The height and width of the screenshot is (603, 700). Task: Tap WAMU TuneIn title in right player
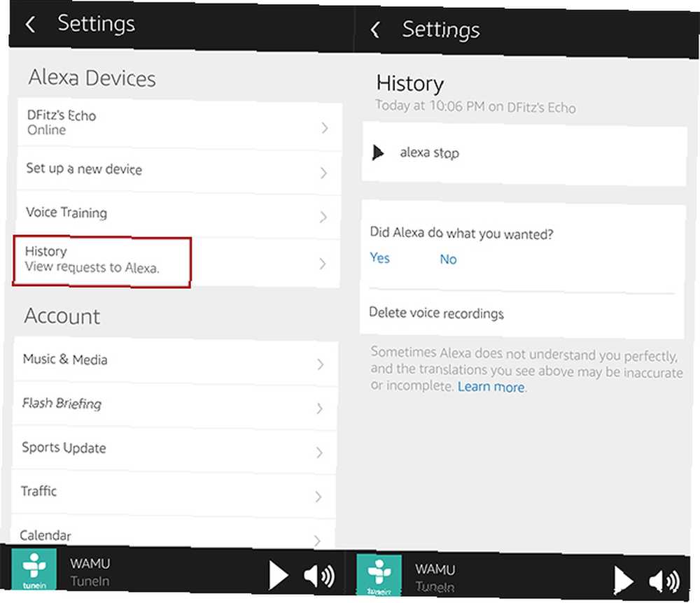coord(435,578)
